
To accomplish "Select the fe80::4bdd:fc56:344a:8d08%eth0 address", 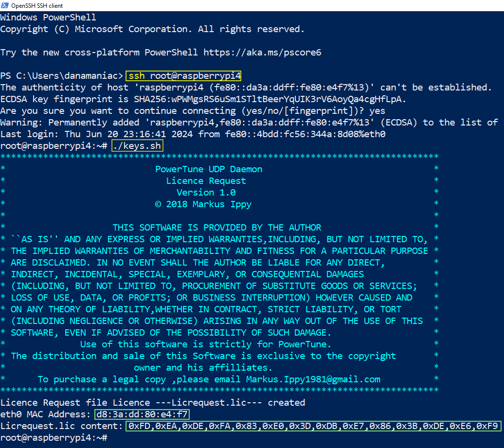I will pyautogui.click(x=305, y=134).
